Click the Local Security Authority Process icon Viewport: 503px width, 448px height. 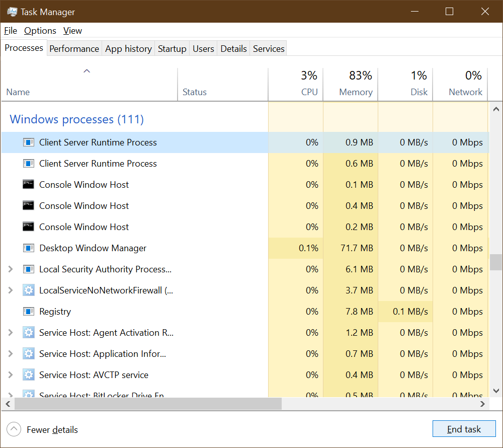(x=29, y=269)
